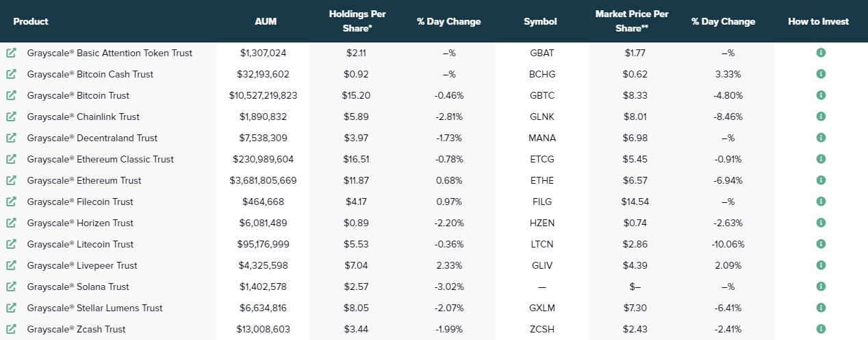Open external link icon for Decentraland Trust
Viewport: 868px width, 340px height.
tap(11, 138)
